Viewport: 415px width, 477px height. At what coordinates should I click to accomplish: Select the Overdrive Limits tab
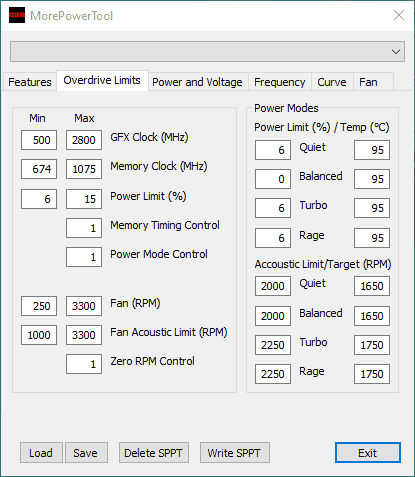pos(102,80)
